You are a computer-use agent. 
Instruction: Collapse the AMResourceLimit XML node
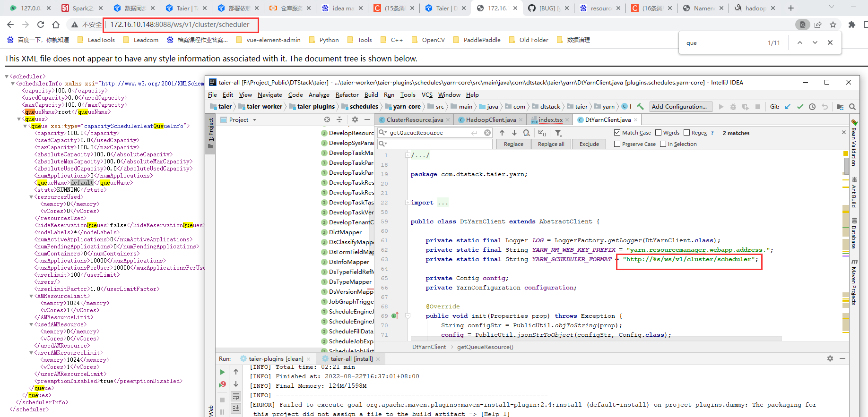(x=31, y=296)
